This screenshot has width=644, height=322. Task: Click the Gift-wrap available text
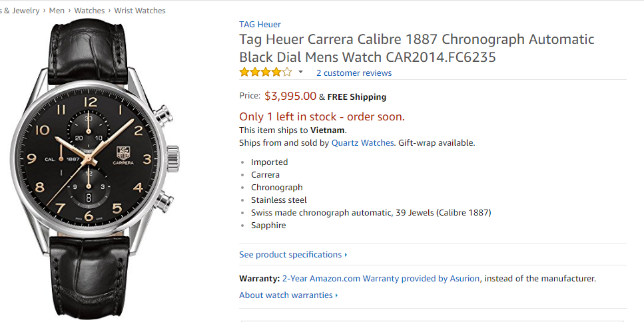pos(436,143)
